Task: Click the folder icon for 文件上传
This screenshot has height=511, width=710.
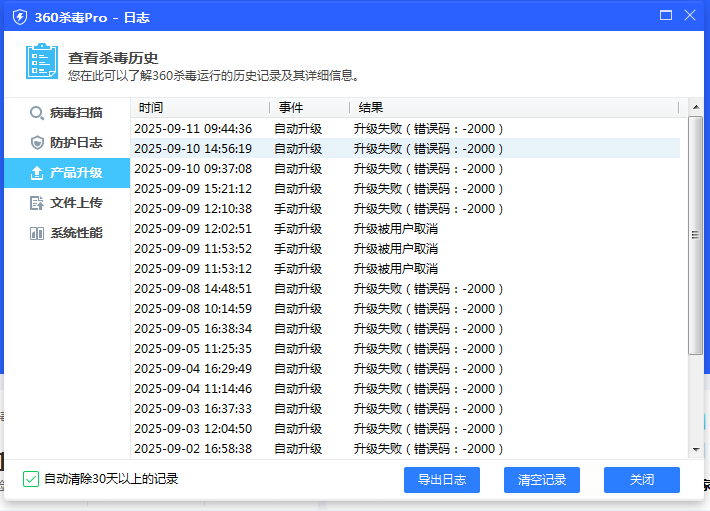Action: pos(37,203)
